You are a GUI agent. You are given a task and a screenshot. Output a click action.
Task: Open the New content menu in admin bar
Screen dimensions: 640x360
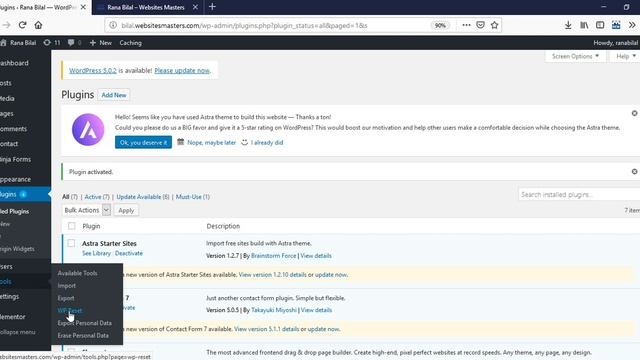[x=100, y=42]
